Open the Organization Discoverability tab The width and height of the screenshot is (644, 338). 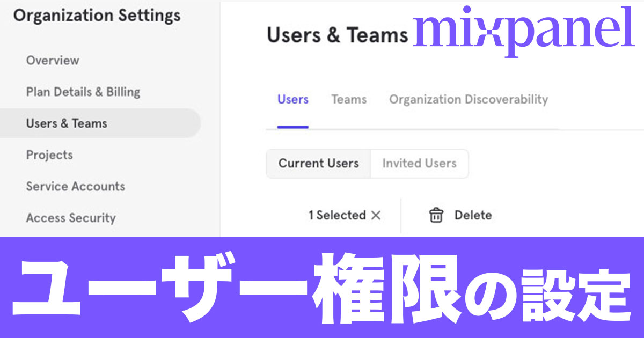point(470,99)
